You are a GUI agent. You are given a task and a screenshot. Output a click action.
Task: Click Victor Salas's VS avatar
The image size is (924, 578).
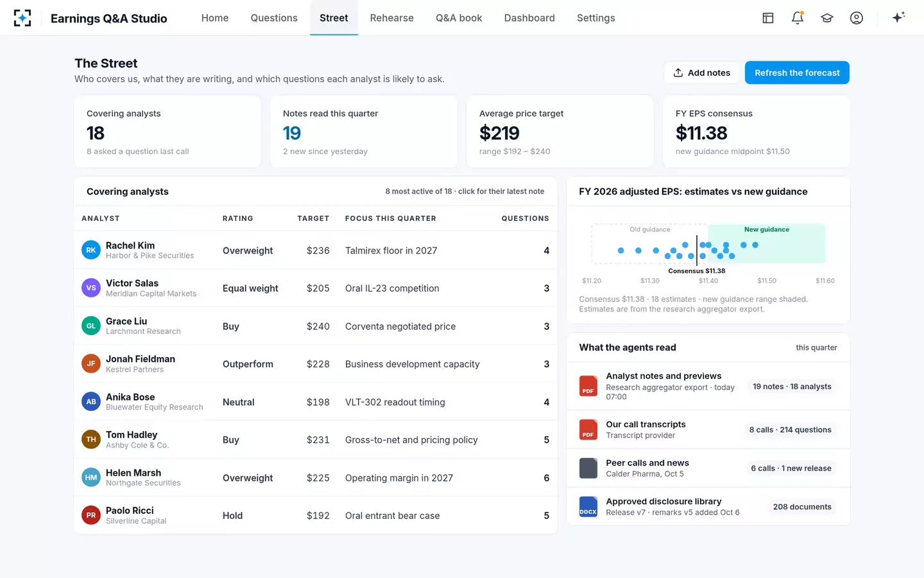(x=91, y=288)
